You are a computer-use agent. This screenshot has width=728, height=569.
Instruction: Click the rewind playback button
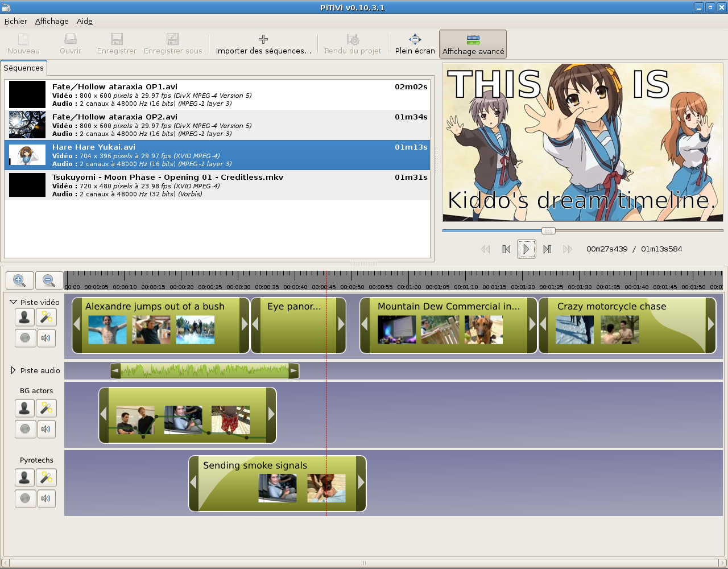485,249
